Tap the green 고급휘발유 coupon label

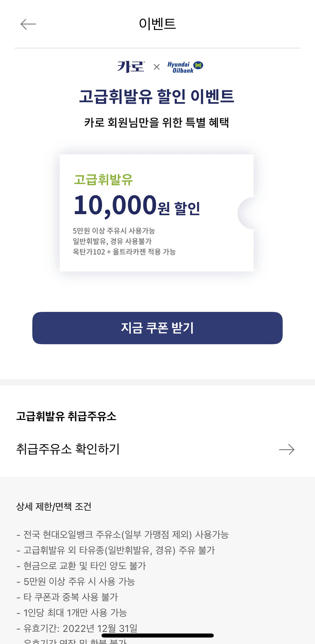click(103, 180)
